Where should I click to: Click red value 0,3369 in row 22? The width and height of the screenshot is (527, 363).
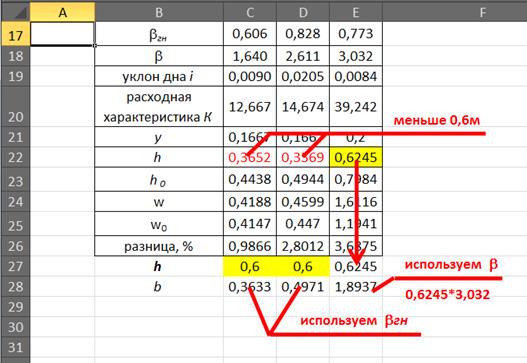[x=303, y=157]
